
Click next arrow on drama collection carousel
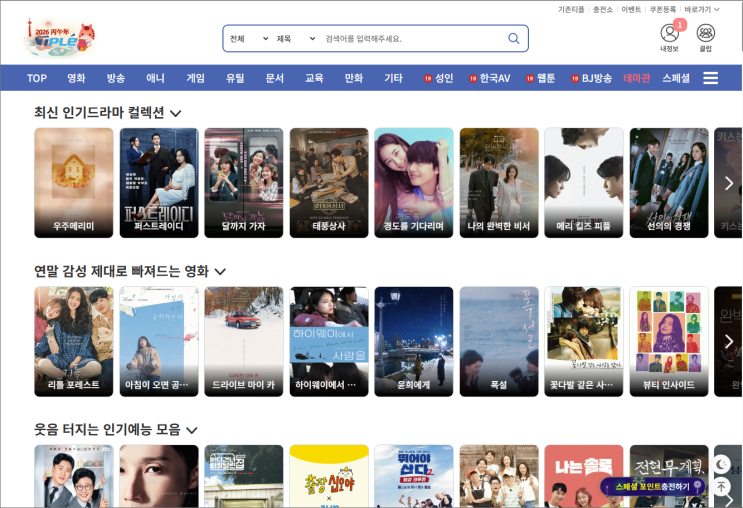729,183
